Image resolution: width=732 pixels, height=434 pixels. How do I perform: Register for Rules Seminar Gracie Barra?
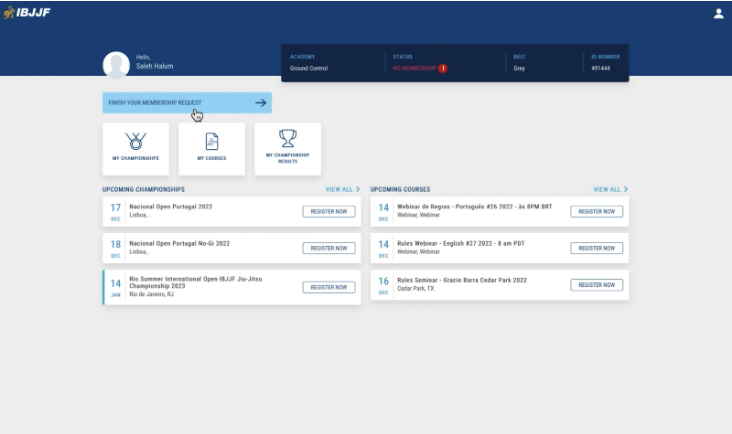pos(597,285)
